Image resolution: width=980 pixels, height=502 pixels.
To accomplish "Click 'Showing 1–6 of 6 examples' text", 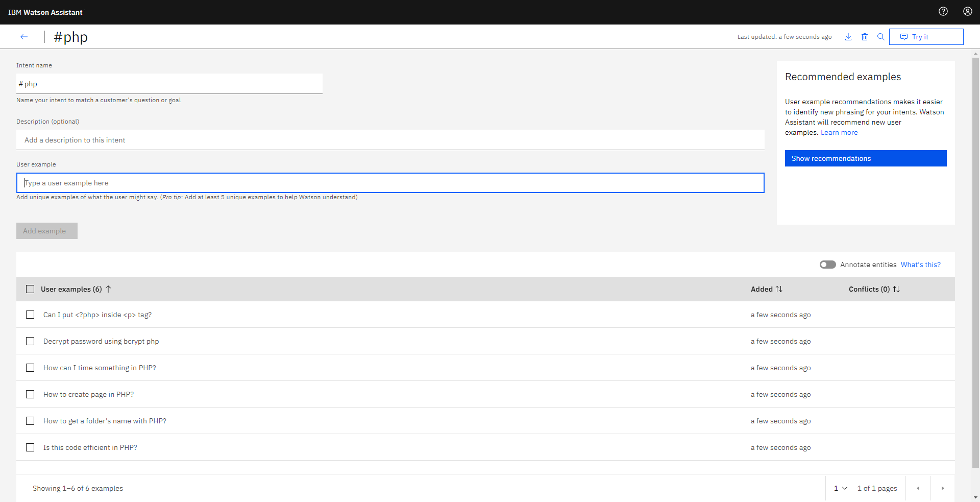I will 78,488.
